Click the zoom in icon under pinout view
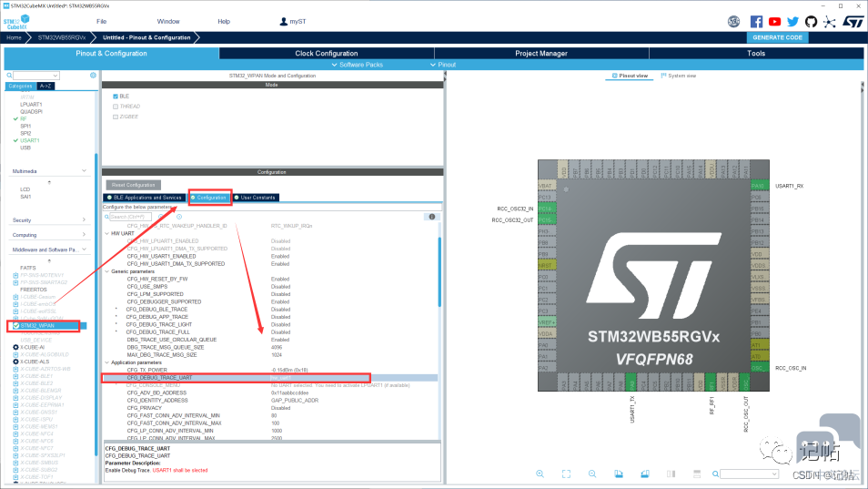 [x=540, y=474]
